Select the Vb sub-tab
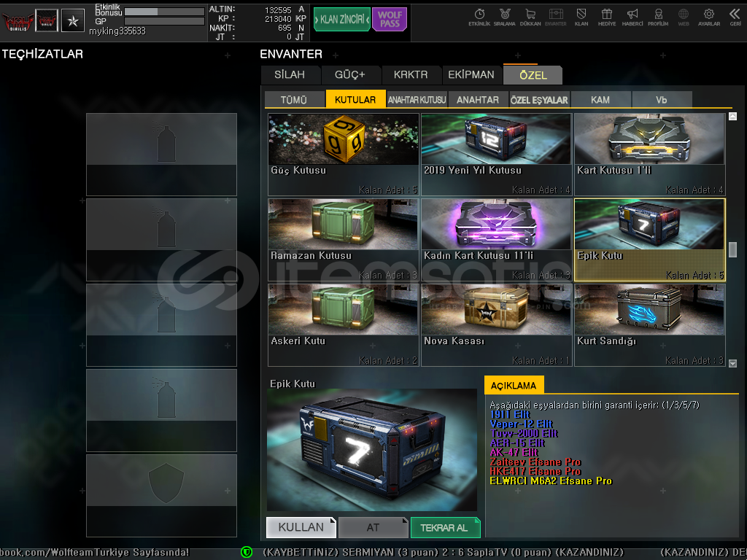This screenshot has height=560, width=747. 662,99
